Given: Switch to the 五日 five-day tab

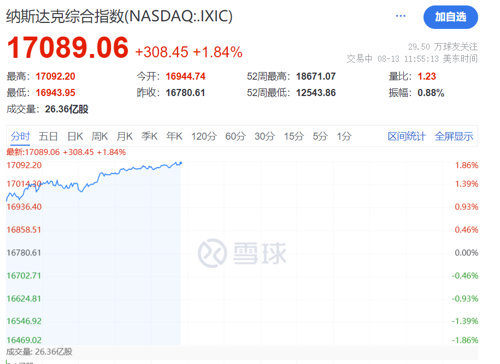Looking at the screenshot, I should 48,136.
